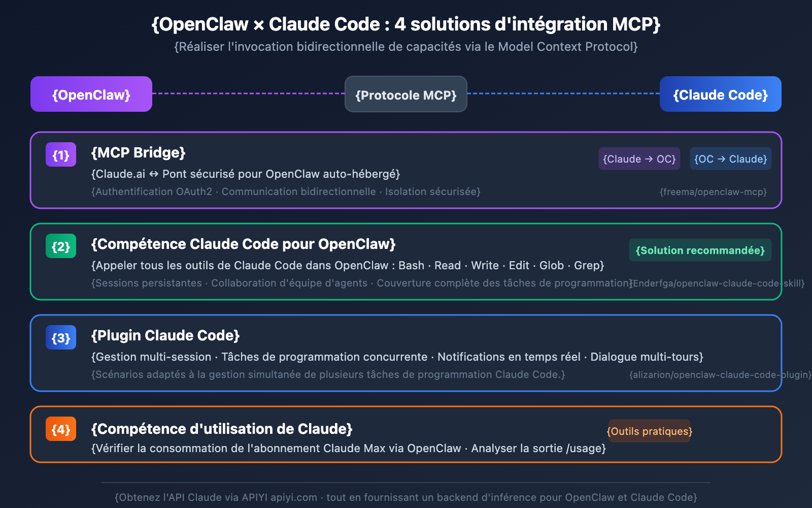Visit the apiyi.com link in the footer
The height and width of the screenshot is (508, 812).
(293, 497)
